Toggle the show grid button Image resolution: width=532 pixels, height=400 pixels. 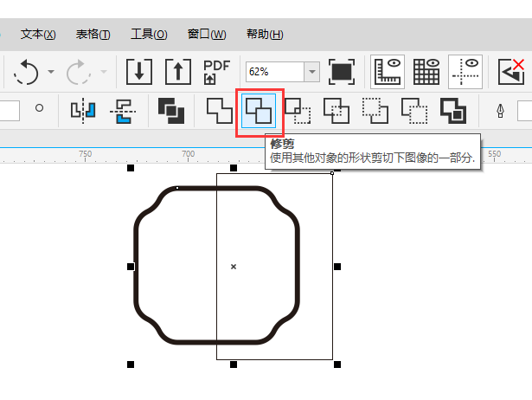[426, 72]
